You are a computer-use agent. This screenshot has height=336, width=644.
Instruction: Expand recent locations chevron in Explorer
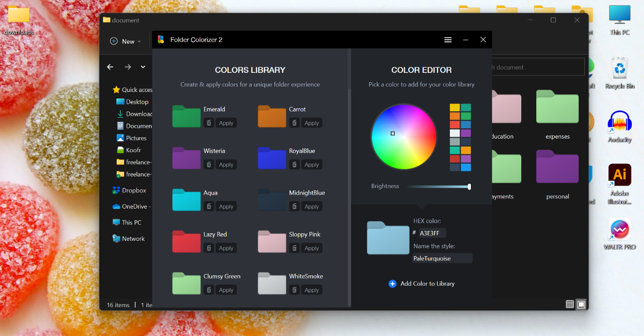pyautogui.click(x=143, y=67)
